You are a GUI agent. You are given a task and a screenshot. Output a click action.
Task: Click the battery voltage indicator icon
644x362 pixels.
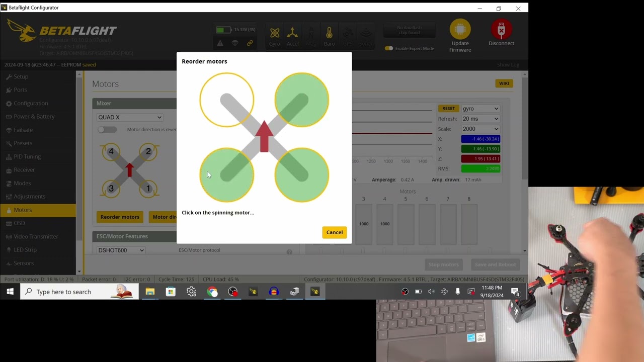(224, 30)
